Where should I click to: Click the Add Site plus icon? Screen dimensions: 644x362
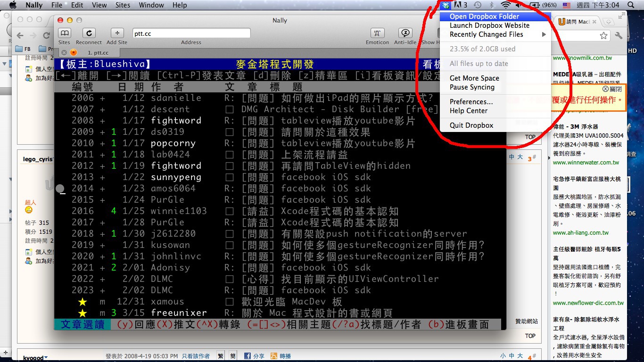117,33
